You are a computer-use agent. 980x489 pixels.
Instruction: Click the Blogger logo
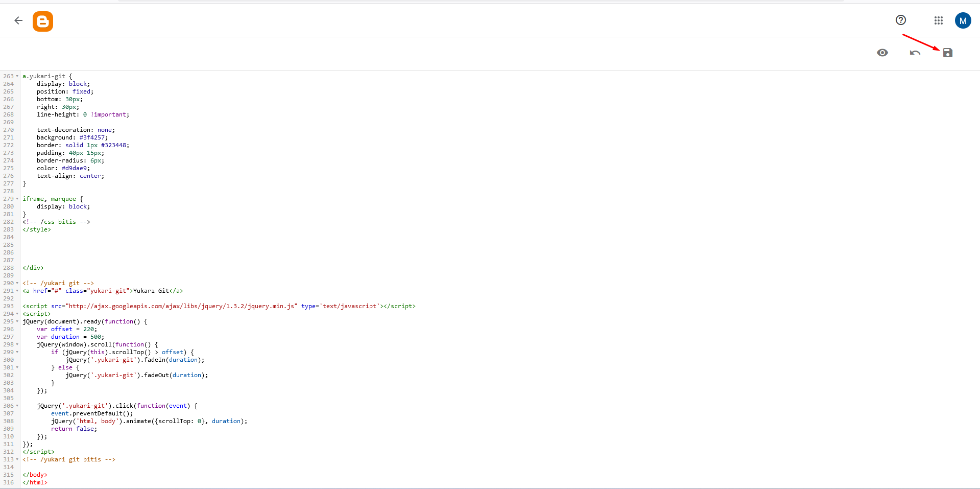[x=43, y=21]
